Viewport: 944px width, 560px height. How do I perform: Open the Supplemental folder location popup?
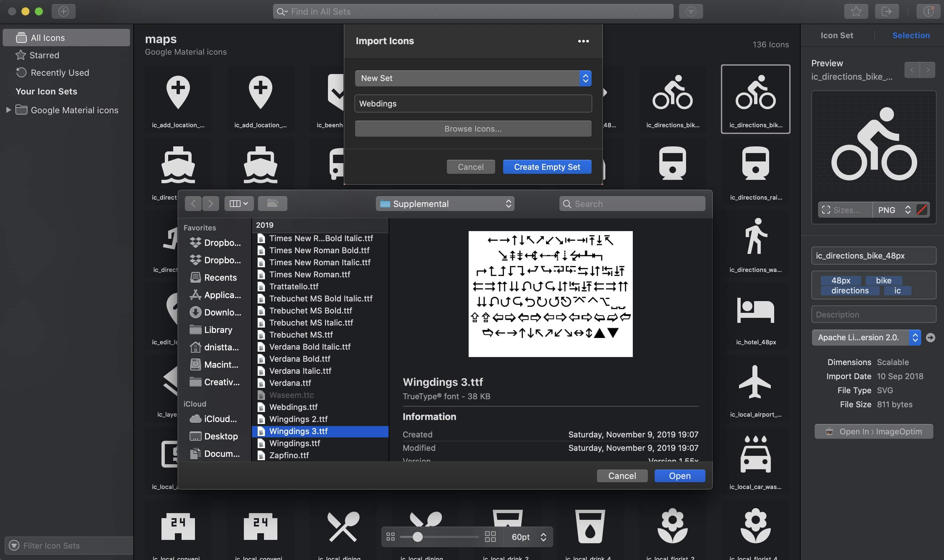click(x=445, y=204)
